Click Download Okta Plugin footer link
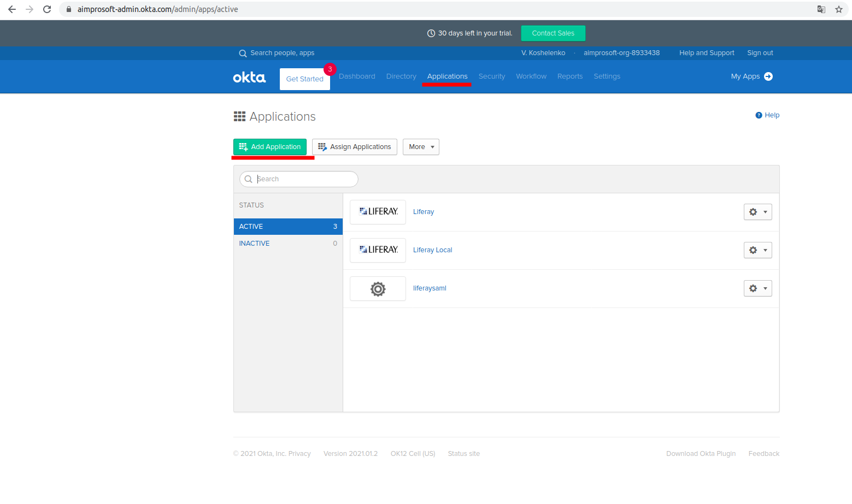This screenshot has height=504, width=852. [x=701, y=454]
